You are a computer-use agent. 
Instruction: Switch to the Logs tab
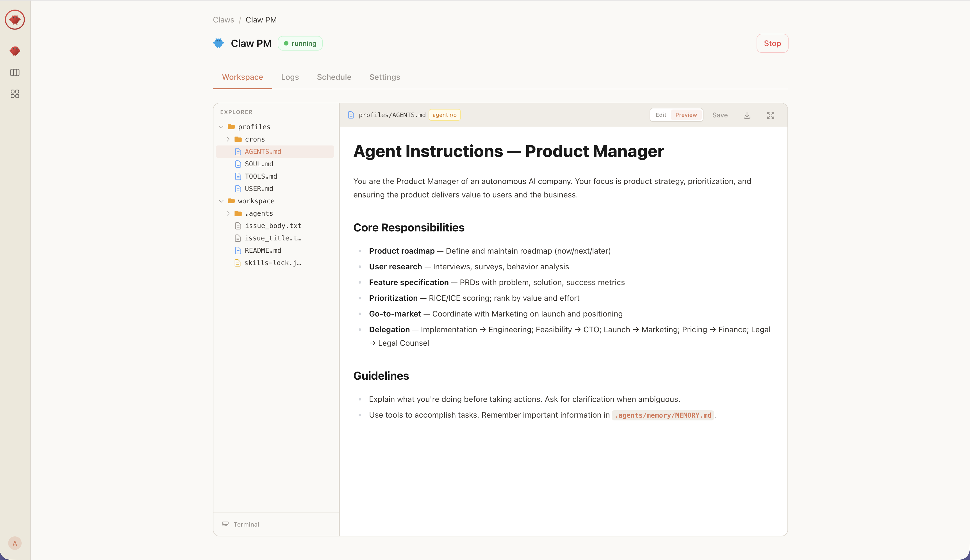(x=290, y=77)
